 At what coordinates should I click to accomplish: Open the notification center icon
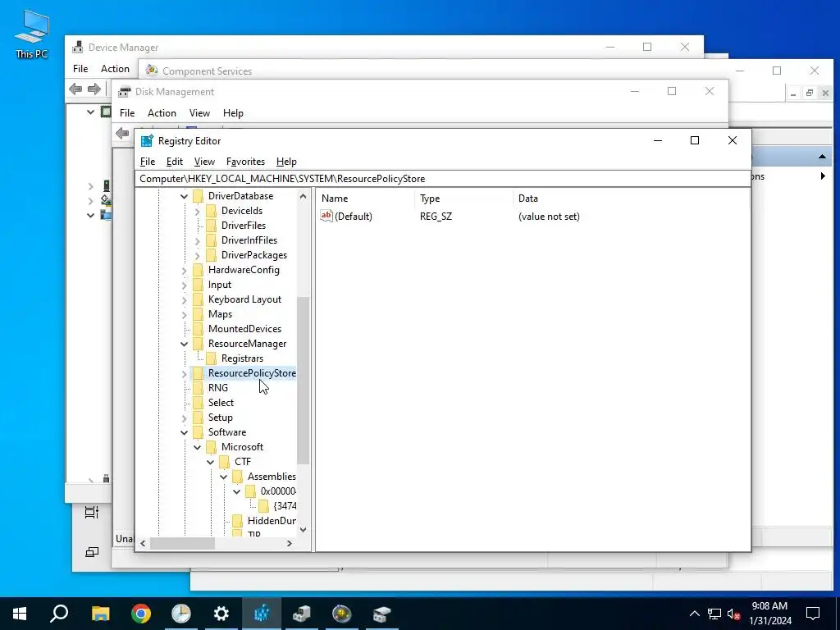click(x=813, y=614)
